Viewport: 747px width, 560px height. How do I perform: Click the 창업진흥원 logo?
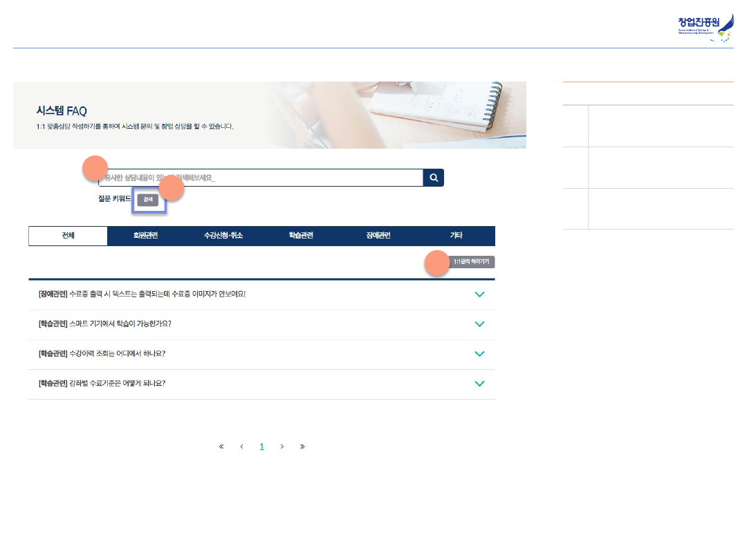[705, 28]
